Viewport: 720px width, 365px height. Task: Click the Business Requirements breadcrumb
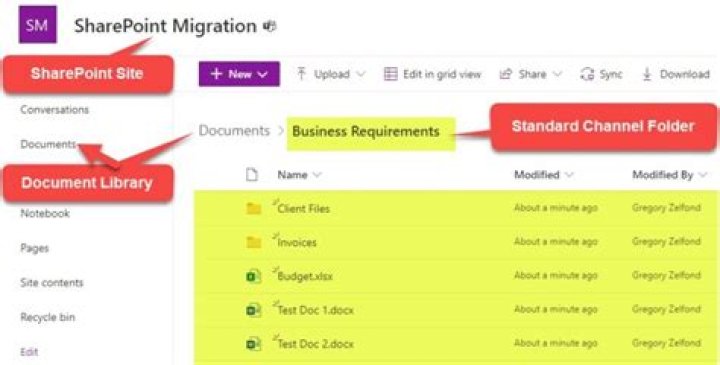click(x=366, y=131)
